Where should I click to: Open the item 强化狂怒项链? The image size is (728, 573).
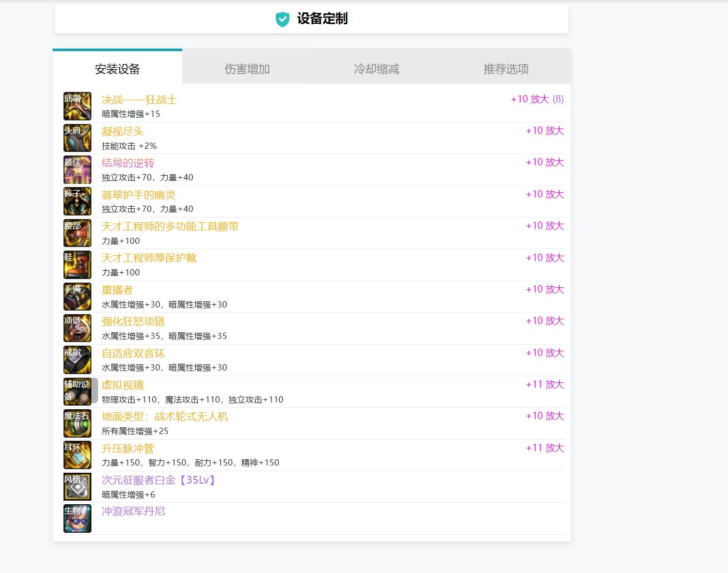click(133, 321)
